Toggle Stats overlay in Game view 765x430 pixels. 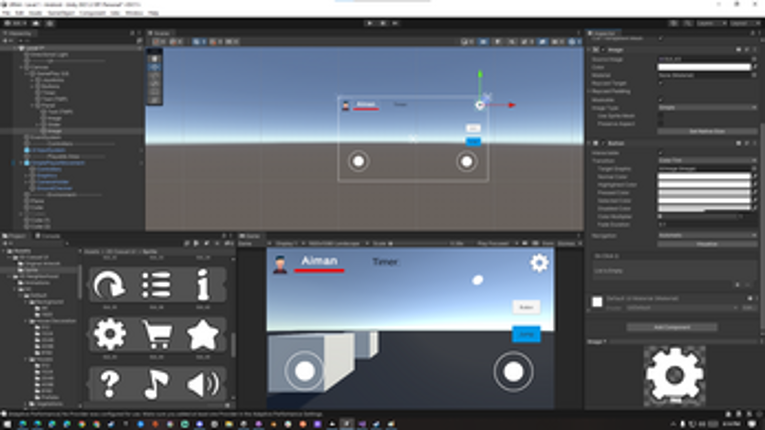tap(547, 243)
